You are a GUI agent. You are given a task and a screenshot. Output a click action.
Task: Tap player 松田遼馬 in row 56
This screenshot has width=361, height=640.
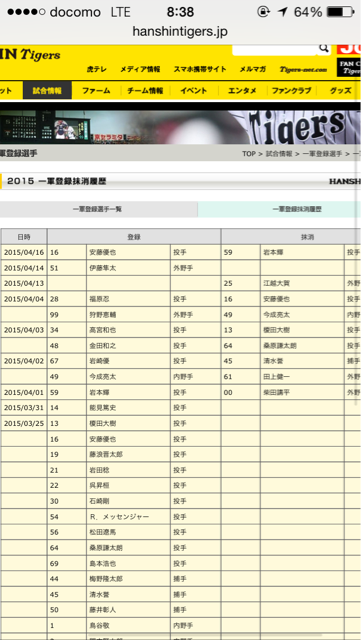103,532
